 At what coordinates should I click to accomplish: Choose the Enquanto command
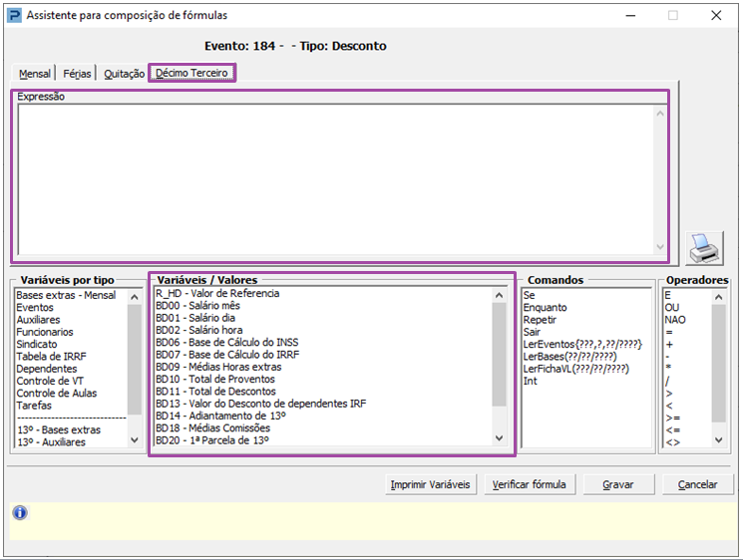(546, 308)
